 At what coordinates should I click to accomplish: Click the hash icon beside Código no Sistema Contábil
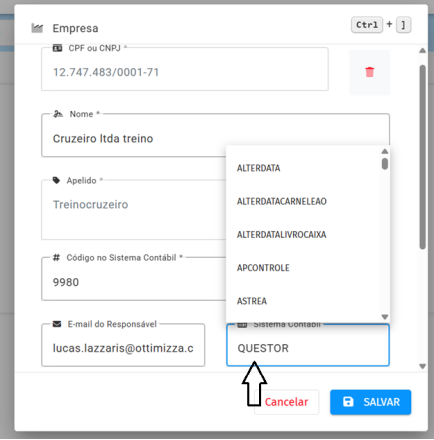click(56, 258)
